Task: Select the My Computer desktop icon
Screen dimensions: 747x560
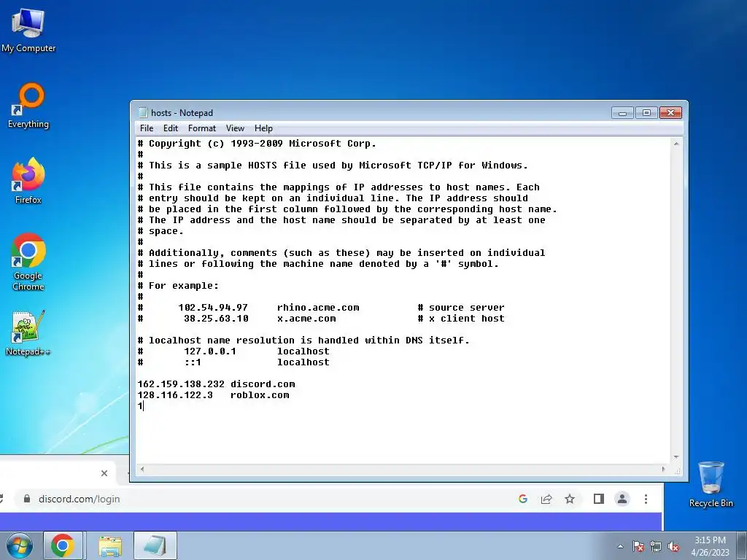Action: point(28,29)
